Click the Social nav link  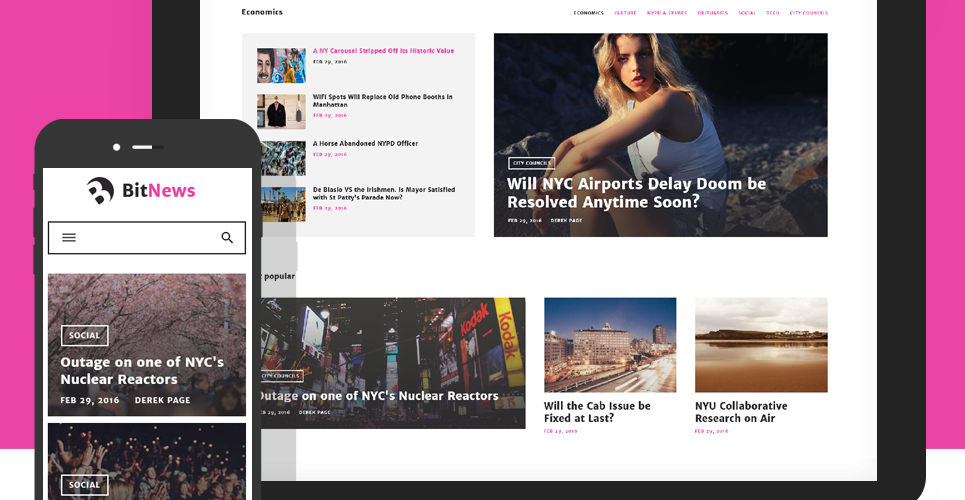pyautogui.click(x=747, y=13)
